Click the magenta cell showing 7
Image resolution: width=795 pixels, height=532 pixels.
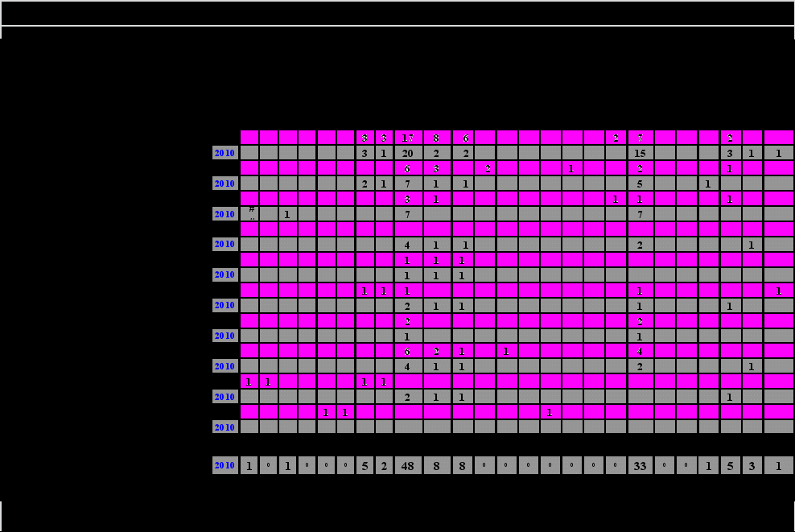click(640, 138)
